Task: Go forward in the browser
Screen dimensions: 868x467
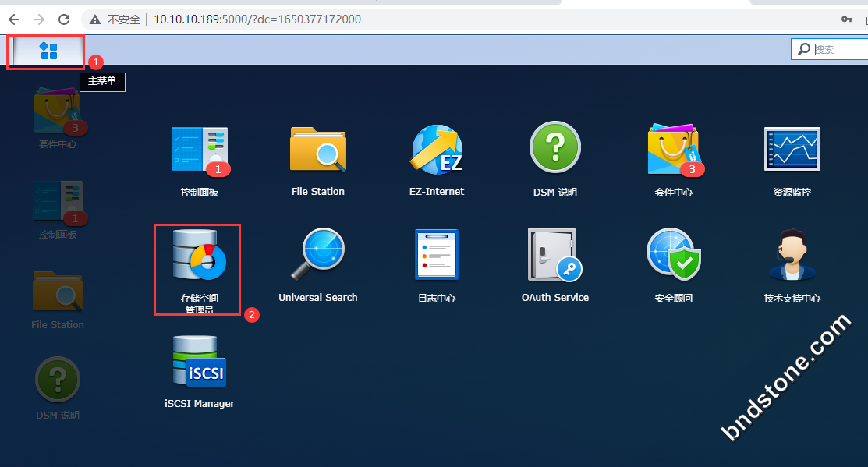Action: tap(39, 19)
